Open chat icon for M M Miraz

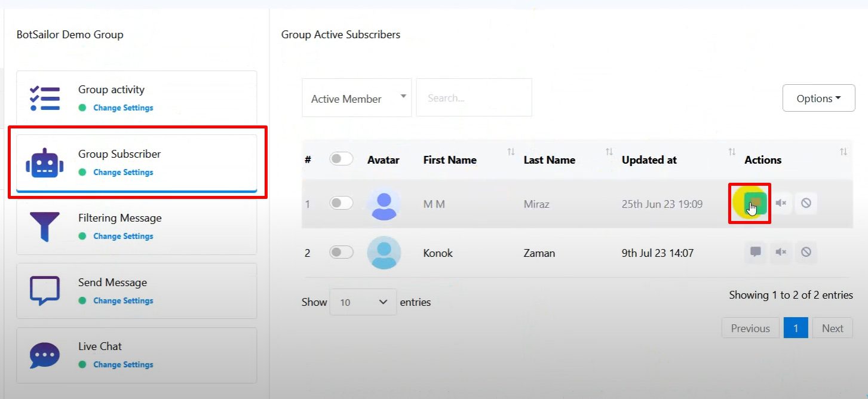(x=755, y=204)
